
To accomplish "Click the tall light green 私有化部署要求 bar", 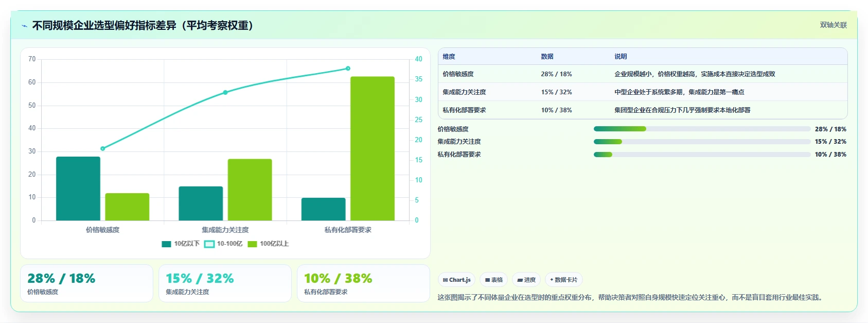I will point(373,148).
